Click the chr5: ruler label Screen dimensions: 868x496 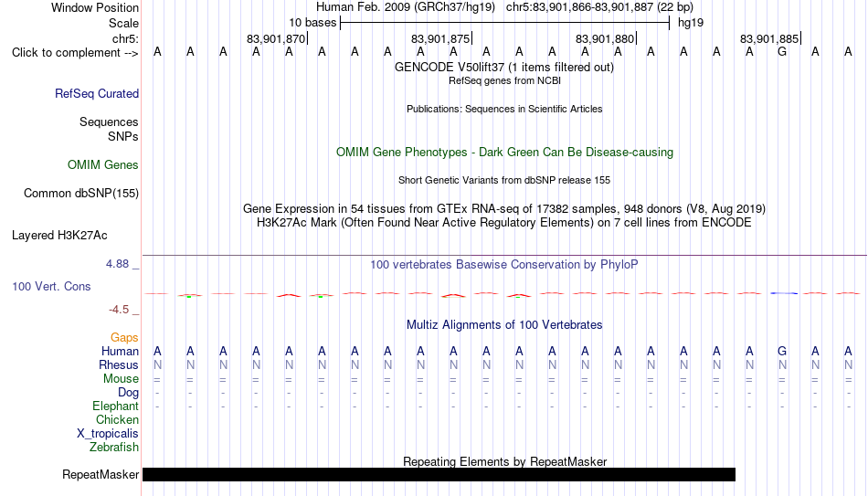click(x=125, y=38)
